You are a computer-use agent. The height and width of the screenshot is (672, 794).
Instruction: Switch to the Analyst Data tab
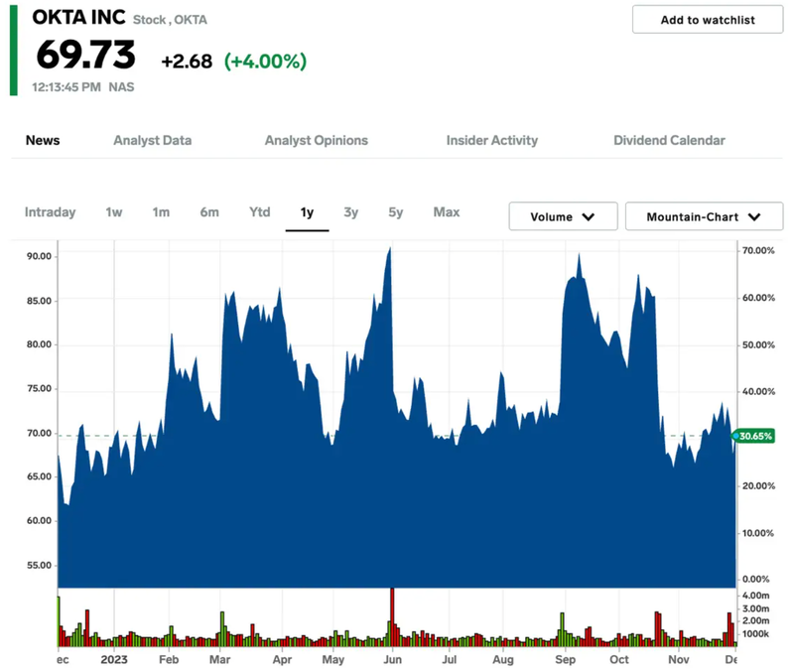coord(153,140)
